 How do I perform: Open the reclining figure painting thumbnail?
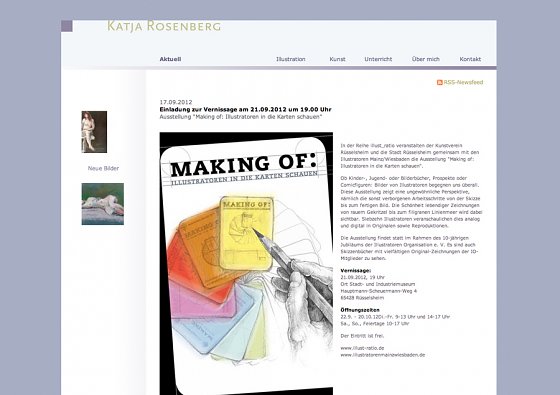[103, 204]
